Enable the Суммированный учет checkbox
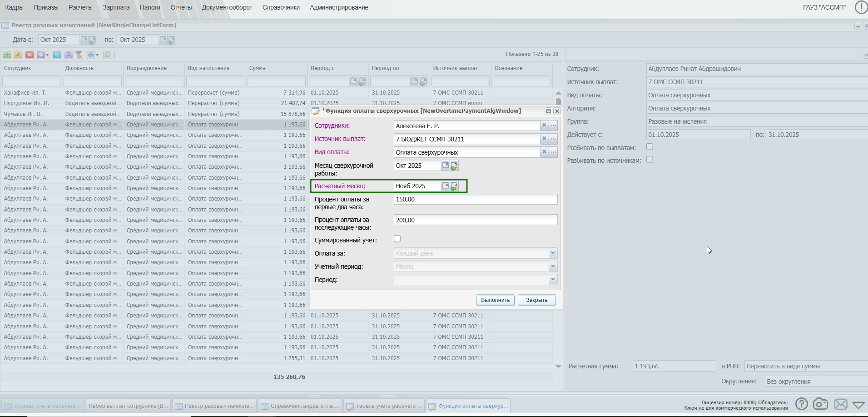This screenshot has width=868, height=417. click(x=397, y=239)
